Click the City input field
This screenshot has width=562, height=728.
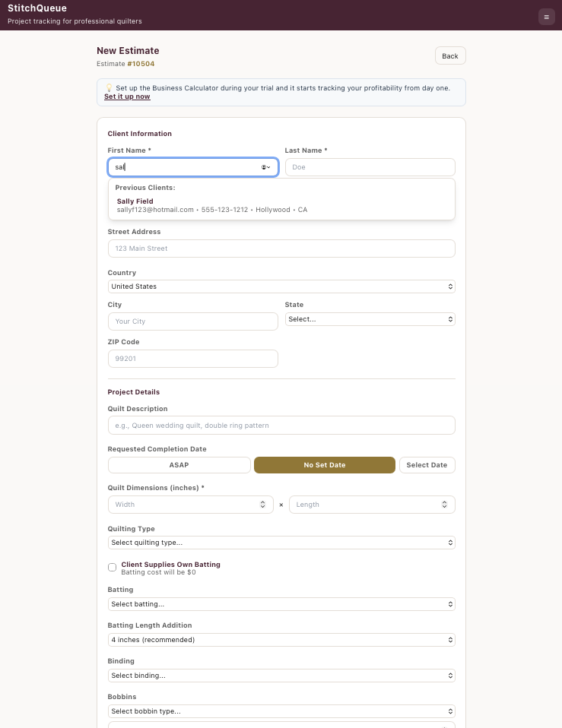point(192,321)
